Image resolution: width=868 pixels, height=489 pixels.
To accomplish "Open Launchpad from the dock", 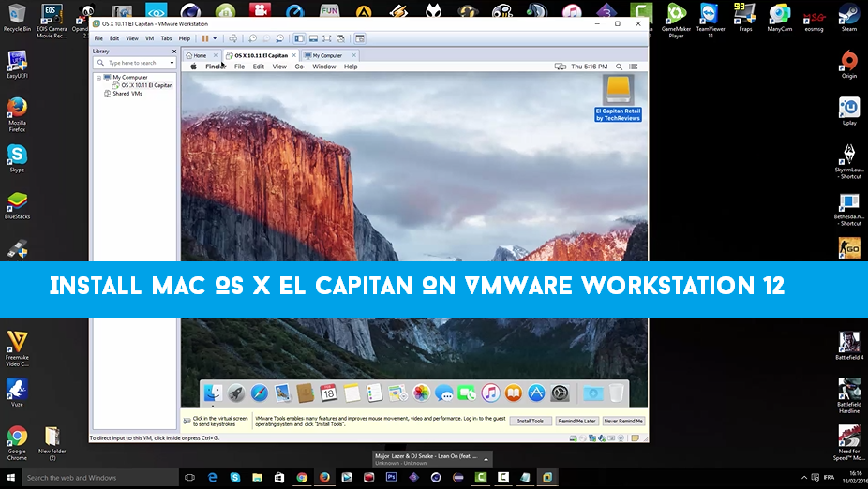I will (x=236, y=393).
